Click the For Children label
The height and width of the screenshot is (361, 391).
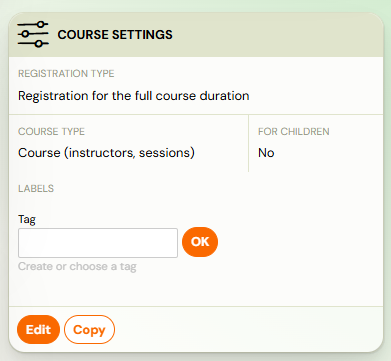294,131
